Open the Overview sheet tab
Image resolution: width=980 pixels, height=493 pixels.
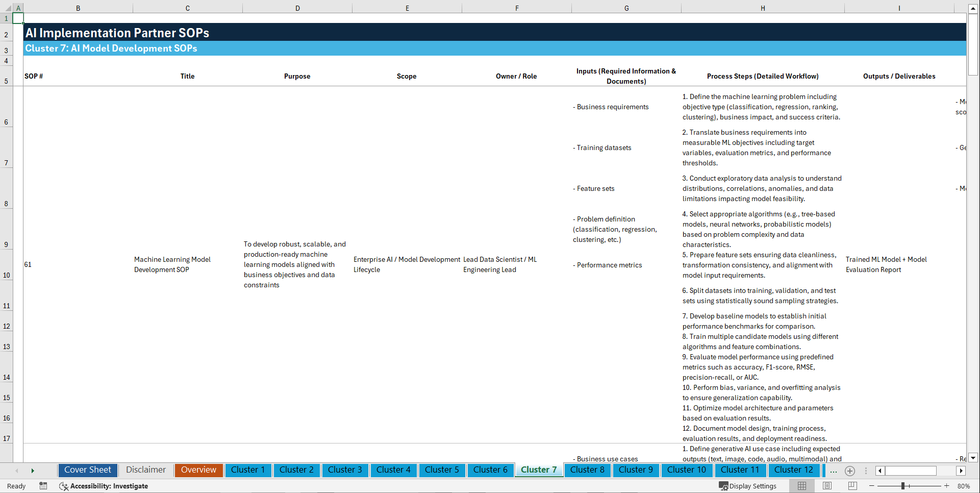[x=198, y=470]
